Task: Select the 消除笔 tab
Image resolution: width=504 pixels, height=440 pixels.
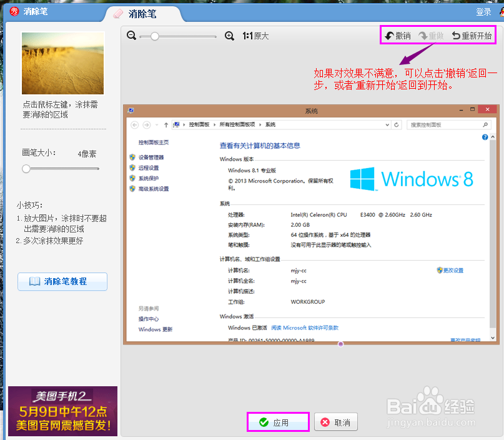Action: [x=143, y=14]
